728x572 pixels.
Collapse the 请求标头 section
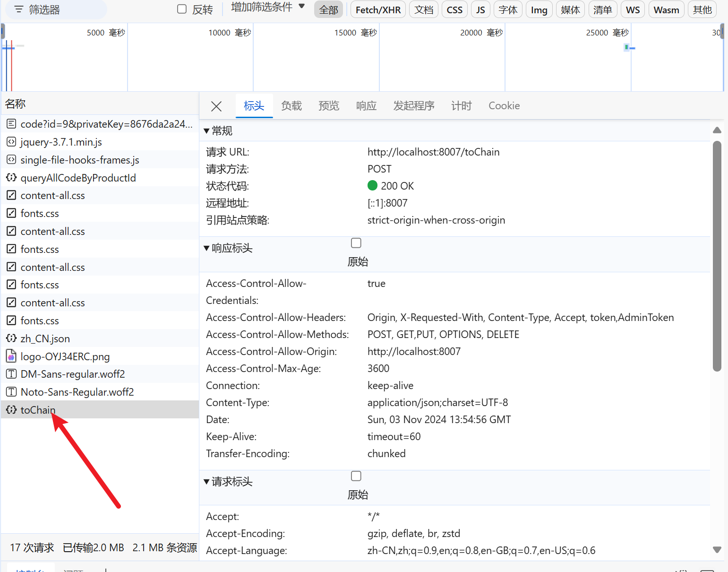206,482
